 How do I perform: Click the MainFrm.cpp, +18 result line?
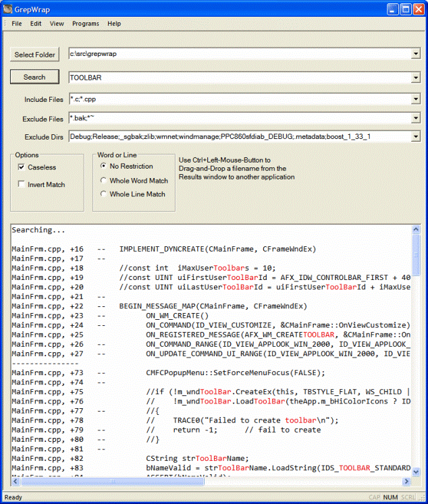click(x=144, y=268)
